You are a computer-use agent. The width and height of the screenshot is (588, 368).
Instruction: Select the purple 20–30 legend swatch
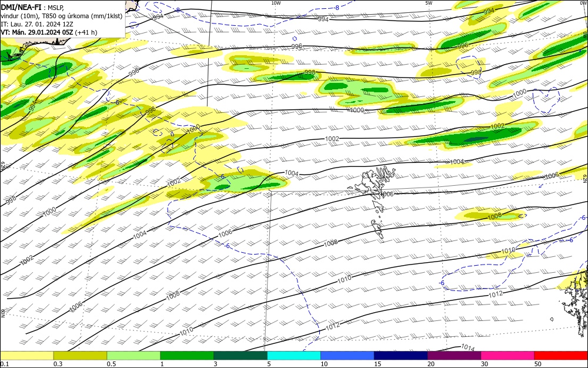pos(454,356)
